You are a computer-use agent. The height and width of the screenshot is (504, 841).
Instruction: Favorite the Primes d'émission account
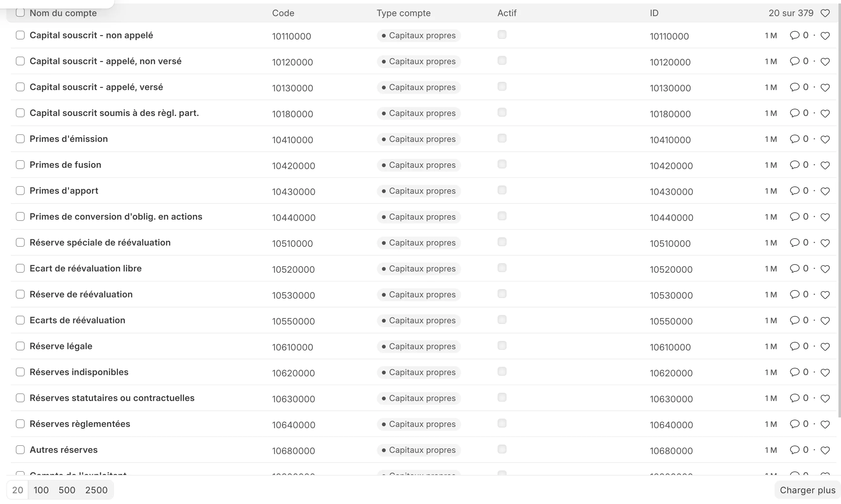(825, 139)
